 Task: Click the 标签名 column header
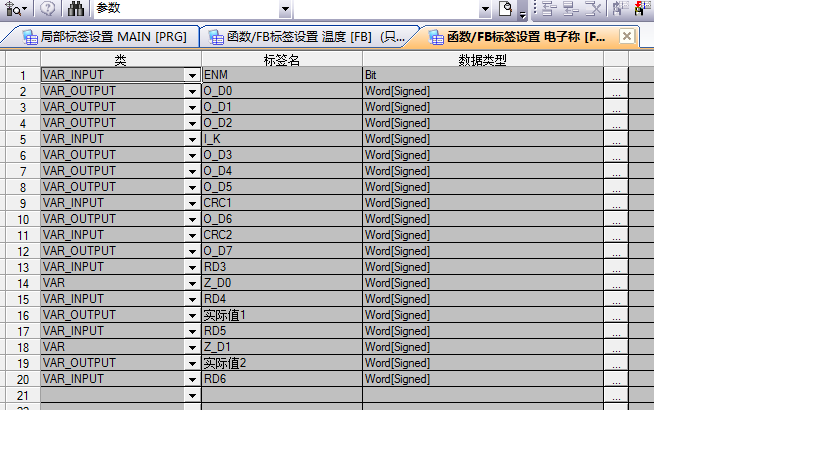pos(281,60)
